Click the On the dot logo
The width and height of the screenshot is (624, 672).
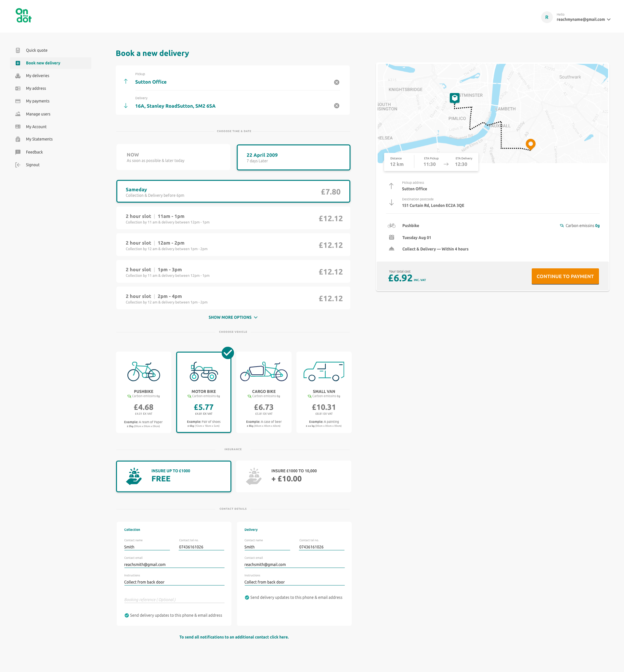tap(24, 16)
